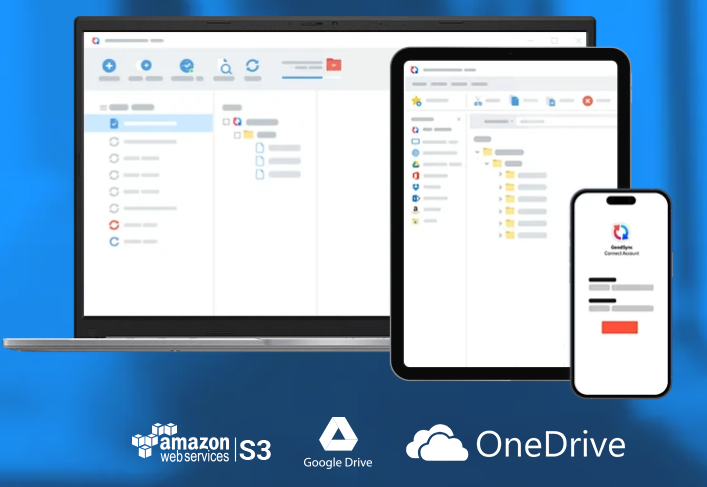Screen dimensions: 707x487
Task: Select the highlighted job row with the clipboard-check icon
Action: [149, 123]
